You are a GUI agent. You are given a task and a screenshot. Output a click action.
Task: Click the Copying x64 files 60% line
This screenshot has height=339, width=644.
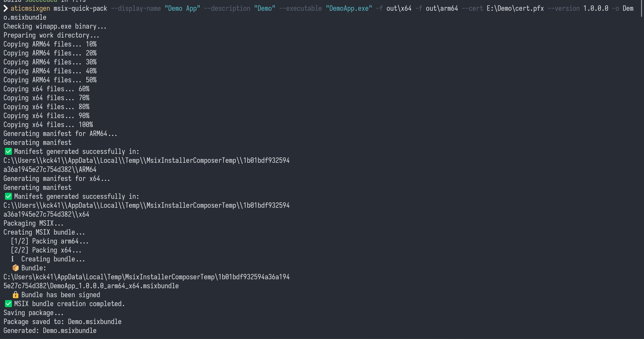tap(46, 89)
